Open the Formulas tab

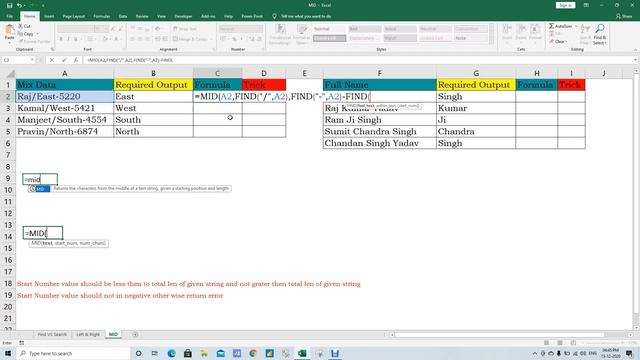pos(102,16)
